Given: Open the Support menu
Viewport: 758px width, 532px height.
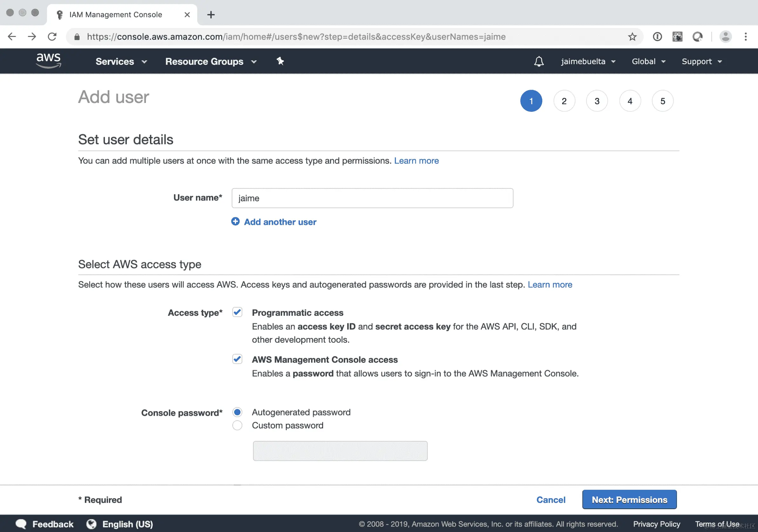Looking at the screenshot, I should [701, 62].
